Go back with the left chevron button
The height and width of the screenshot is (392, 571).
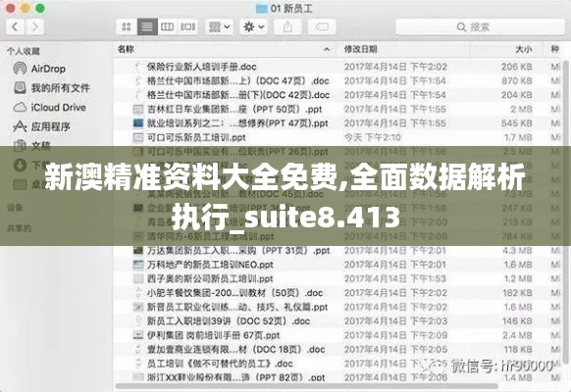(x=16, y=26)
